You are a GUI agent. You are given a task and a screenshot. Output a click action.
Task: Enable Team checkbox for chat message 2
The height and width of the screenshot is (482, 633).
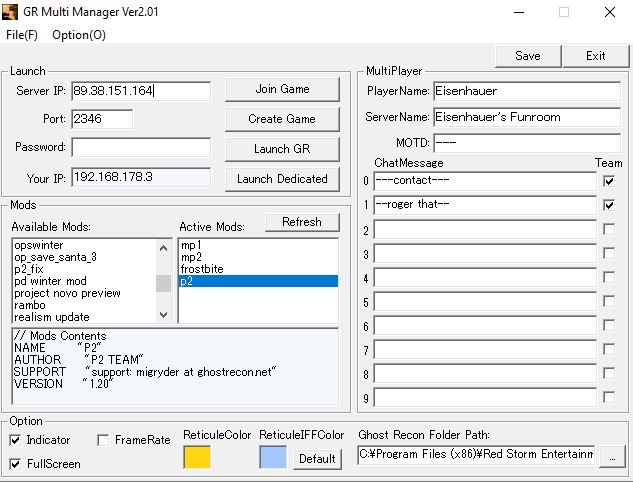(609, 229)
